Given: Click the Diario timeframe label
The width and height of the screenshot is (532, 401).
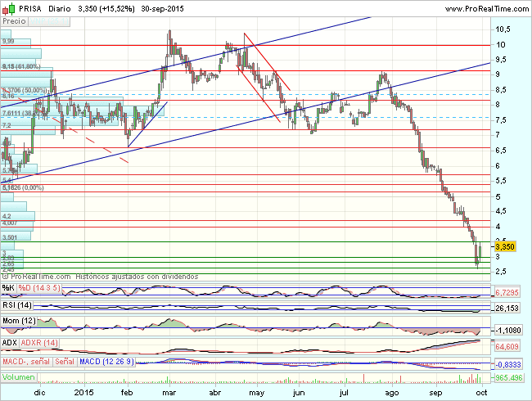Looking at the screenshot, I should pyautogui.click(x=60, y=9).
